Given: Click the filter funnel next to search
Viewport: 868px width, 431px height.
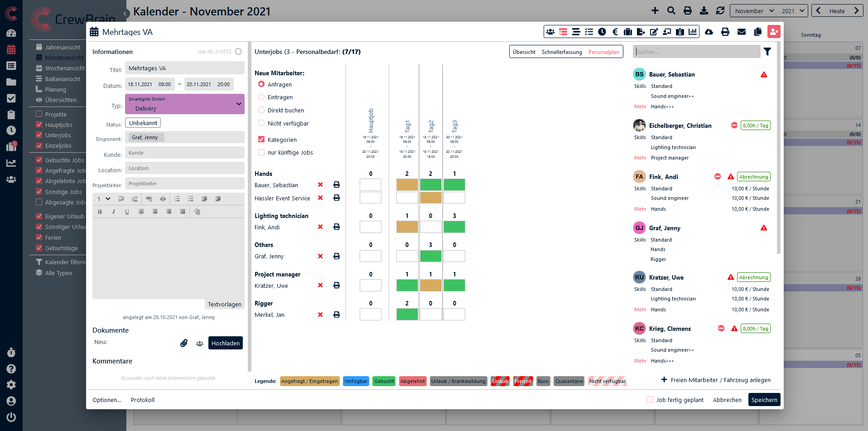Looking at the screenshot, I should pos(767,52).
